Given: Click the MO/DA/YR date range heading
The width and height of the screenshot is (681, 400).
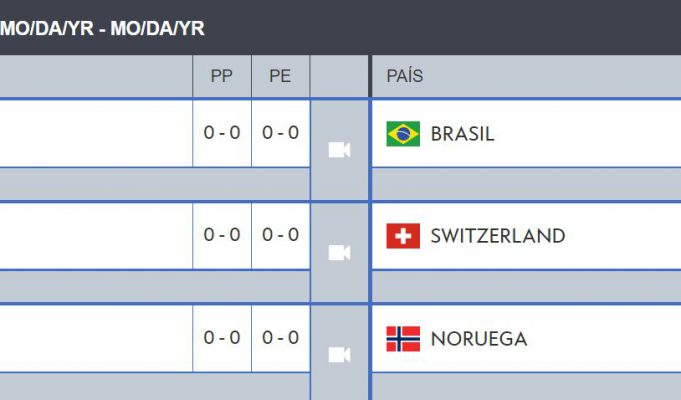Looking at the screenshot, I should 102,29.
